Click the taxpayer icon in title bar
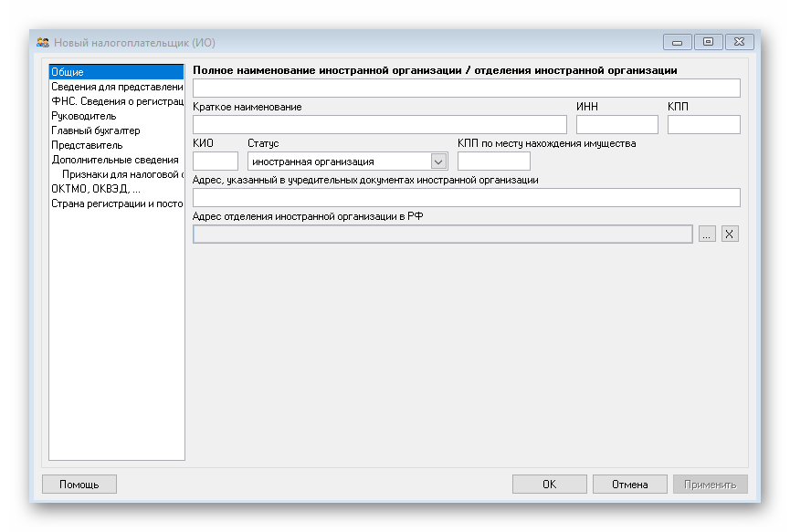The image size is (790, 532). click(43, 43)
